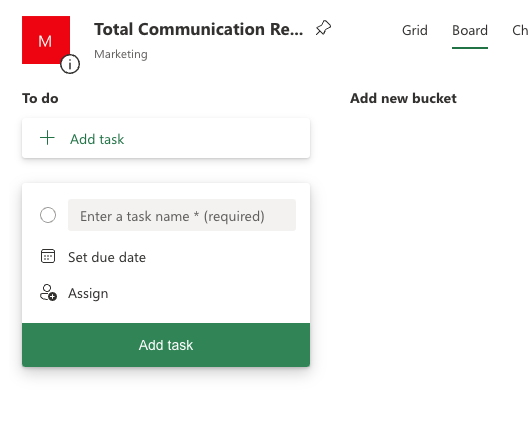
Task: Click the Marketing group label
Action: point(121,54)
